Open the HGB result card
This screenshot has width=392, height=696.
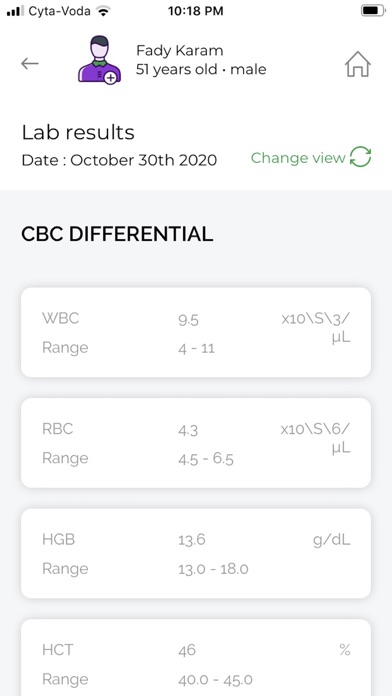tap(196, 554)
